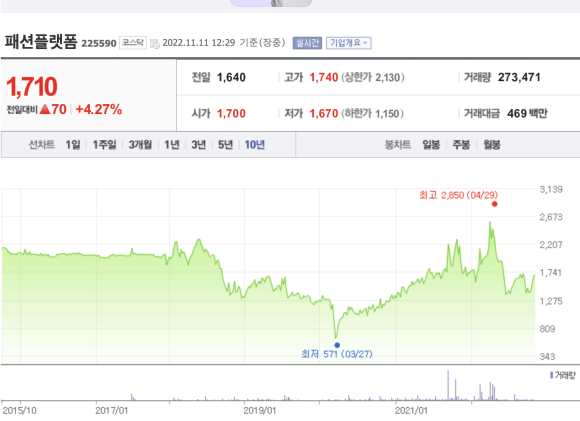Switch chart to the 5년 period
This screenshot has height=421, width=580.
225,145
